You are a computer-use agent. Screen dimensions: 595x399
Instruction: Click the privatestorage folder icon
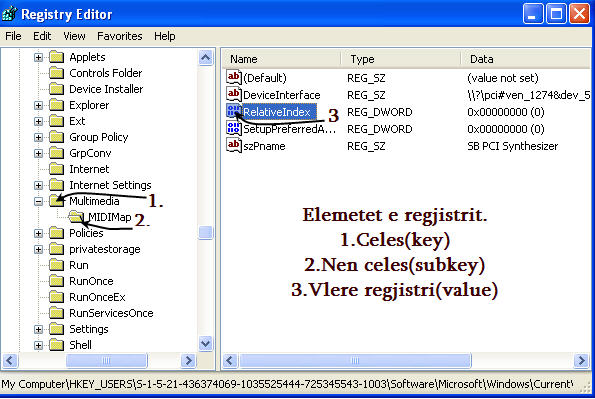tap(57, 249)
